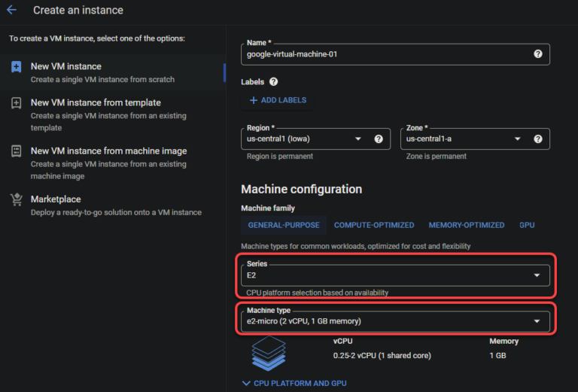The image size is (578, 392).
Task: Click the New VM instance icon
Action: tap(17, 67)
